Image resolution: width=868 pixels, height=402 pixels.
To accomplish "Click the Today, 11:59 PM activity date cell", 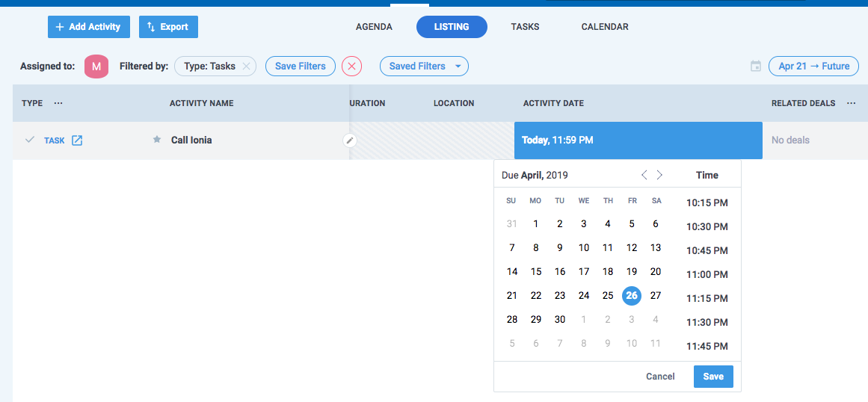I will (x=638, y=140).
